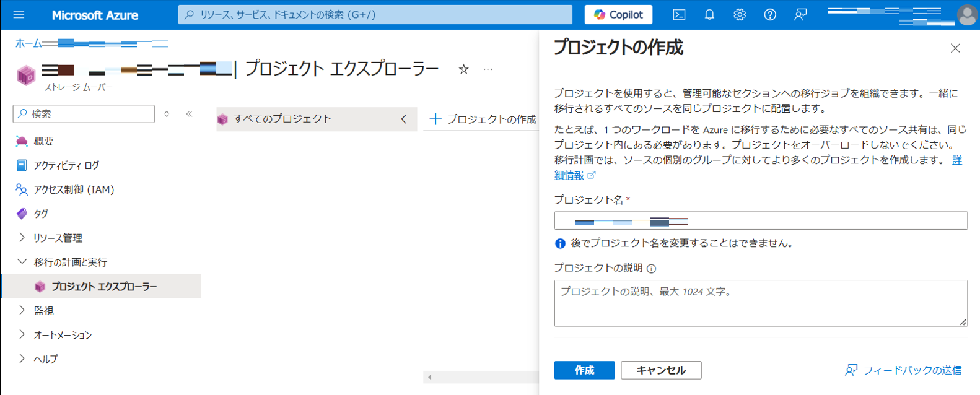Image resolution: width=980 pixels, height=395 pixels.
Task: Click the キャンセル button
Action: click(x=661, y=370)
